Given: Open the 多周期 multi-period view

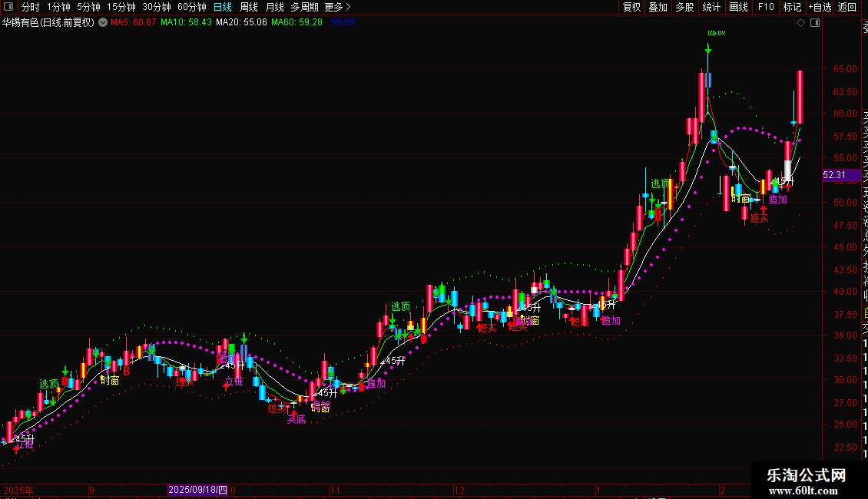Looking at the screenshot, I should click(x=304, y=7).
